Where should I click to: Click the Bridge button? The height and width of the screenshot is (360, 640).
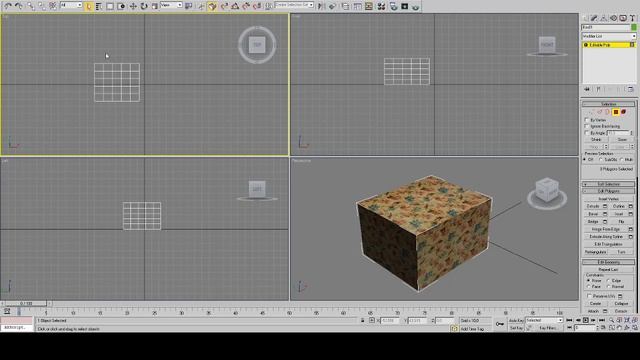point(593,221)
